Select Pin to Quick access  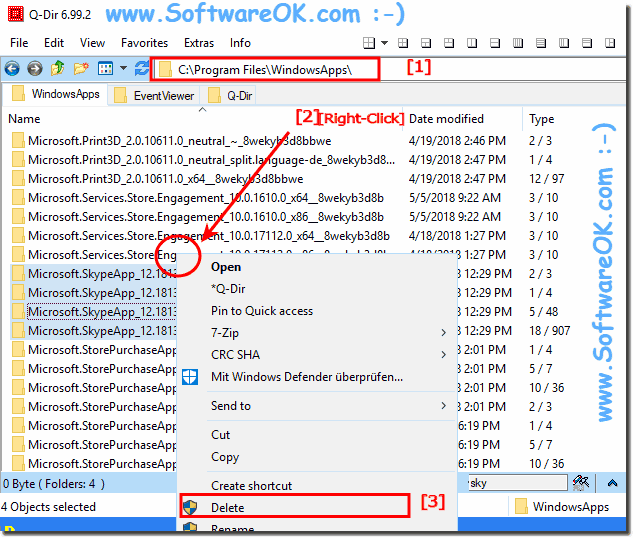(x=262, y=311)
